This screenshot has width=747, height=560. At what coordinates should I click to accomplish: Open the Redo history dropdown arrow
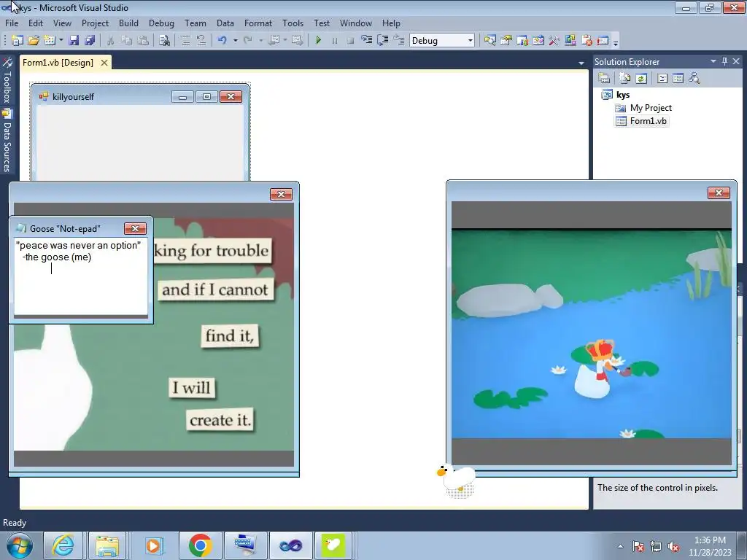point(260,41)
